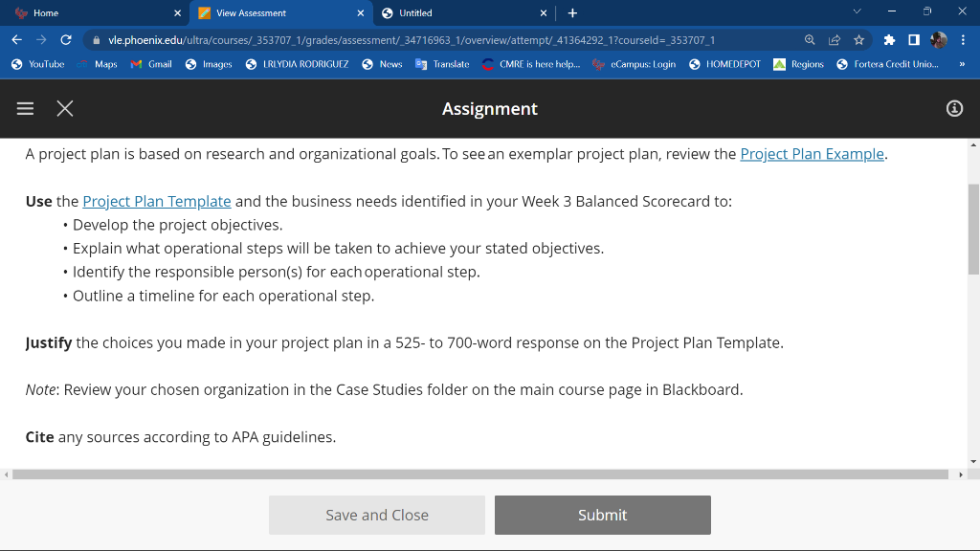Toggle the browser side panel icon
The height and width of the screenshot is (551, 980).
914,40
